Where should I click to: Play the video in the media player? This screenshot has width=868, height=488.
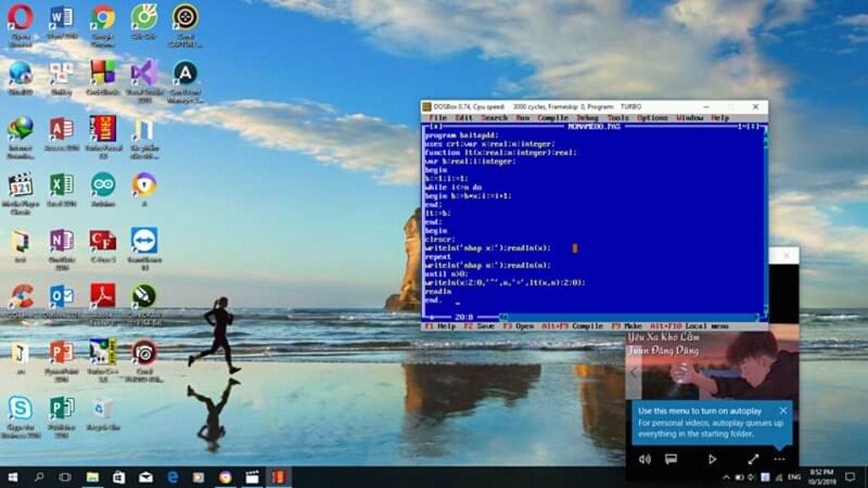712,459
